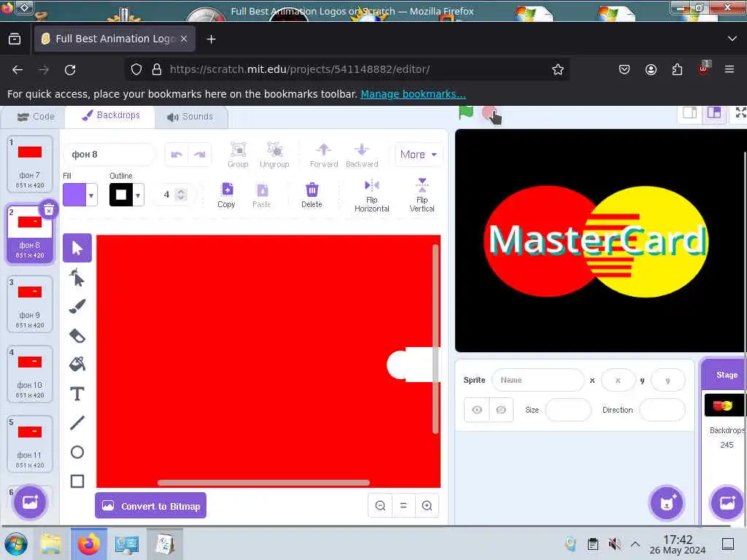The image size is (747, 560).
Task: Paste the copied shape
Action: [262, 195]
